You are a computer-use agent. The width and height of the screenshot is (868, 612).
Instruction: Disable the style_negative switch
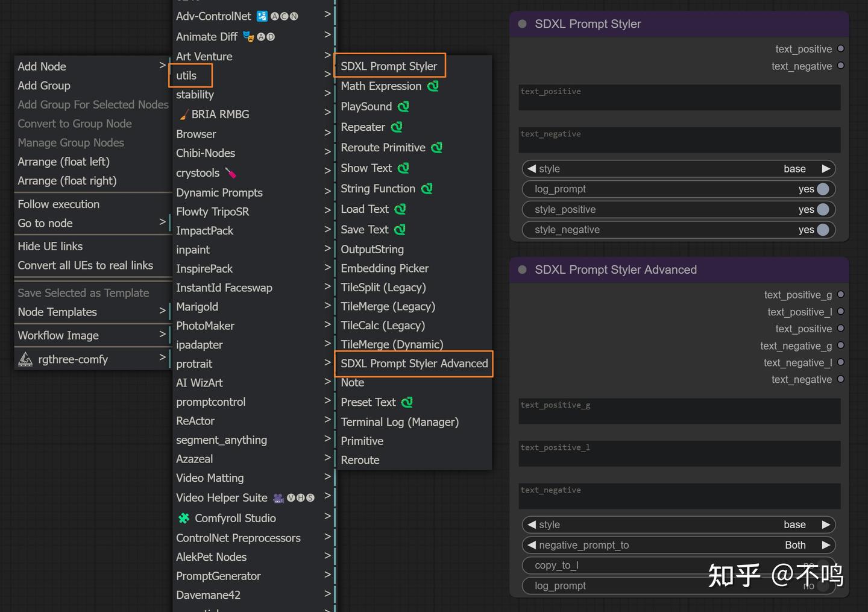822,230
